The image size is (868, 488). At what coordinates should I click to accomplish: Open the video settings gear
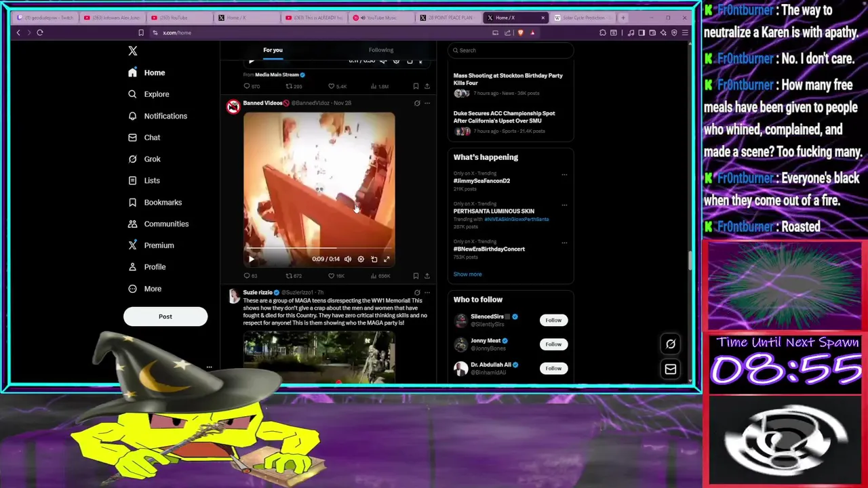tap(361, 259)
